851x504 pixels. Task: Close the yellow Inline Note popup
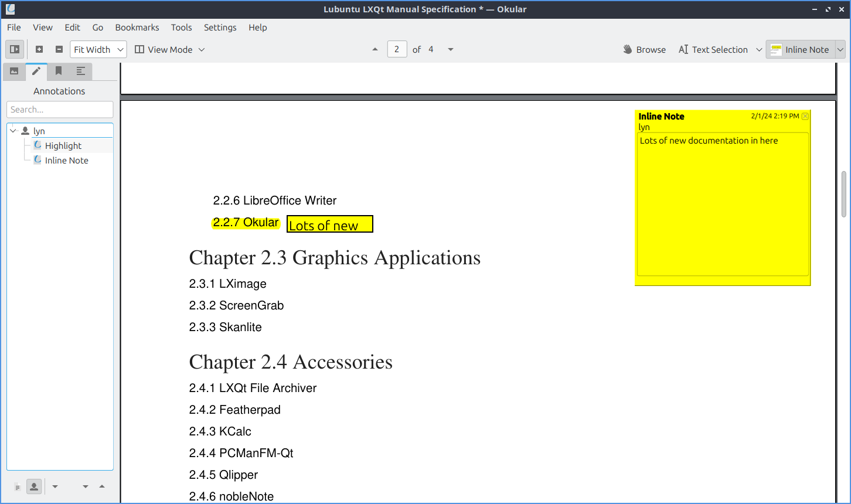tap(805, 116)
